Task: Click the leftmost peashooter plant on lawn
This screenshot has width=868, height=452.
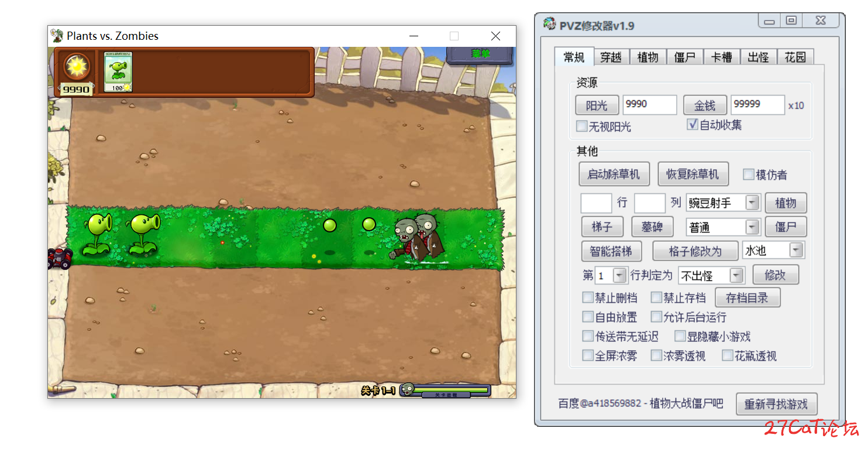Action: (x=98, y=234)
